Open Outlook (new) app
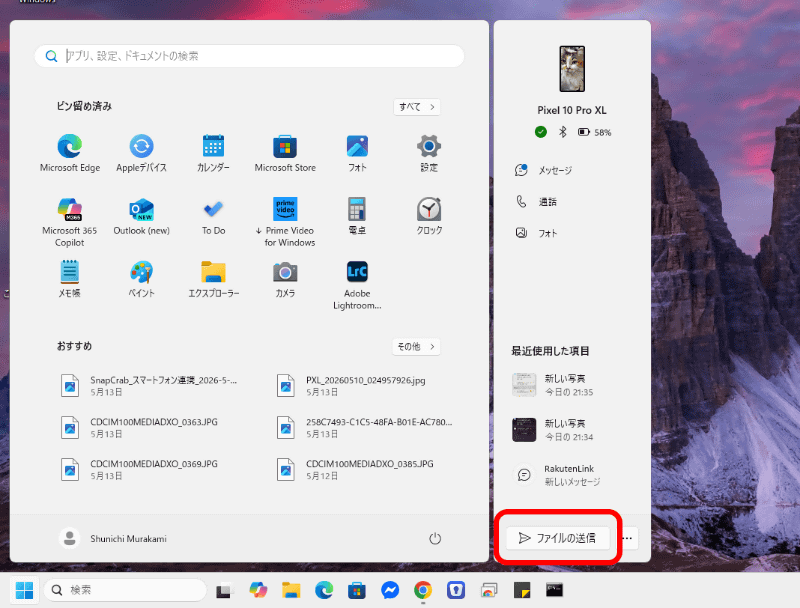This screenshot has width=800, height=608. coord(141,216)
